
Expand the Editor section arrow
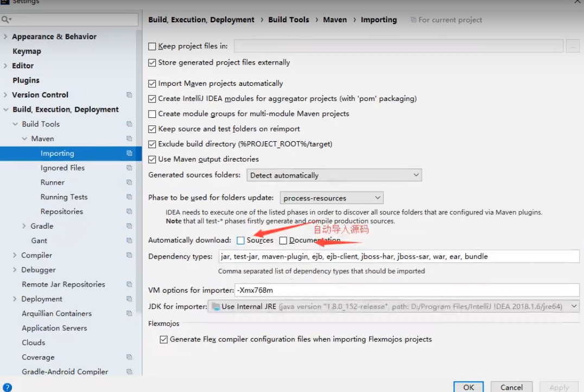point(5,66)
